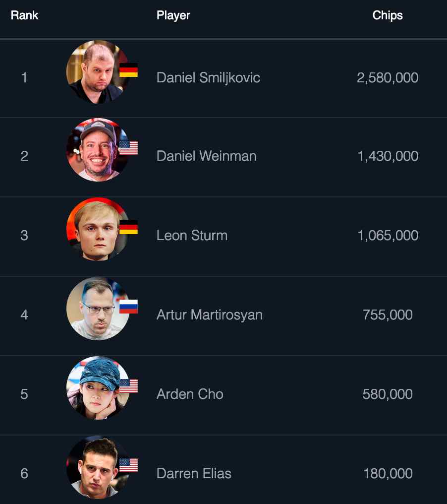Select the 2,580,000 chip count cell
The width and height of the screenshot is (447, 504).
click(x=388, y=77)
